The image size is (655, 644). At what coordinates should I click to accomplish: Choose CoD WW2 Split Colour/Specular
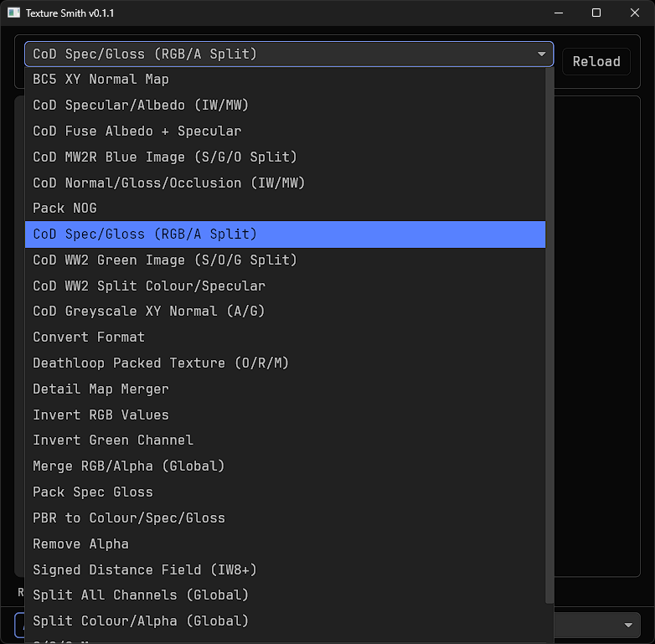[286, 286]
